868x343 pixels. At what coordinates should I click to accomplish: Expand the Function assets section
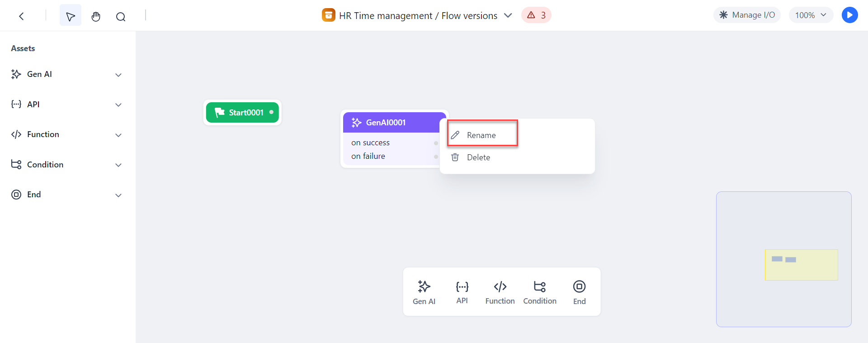(118, 135)
